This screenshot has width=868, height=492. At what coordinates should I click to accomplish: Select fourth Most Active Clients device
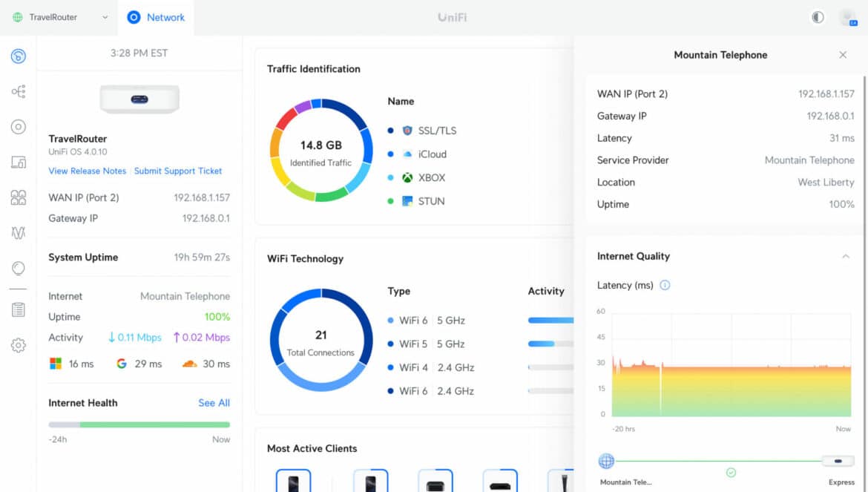click(x=500, y=480)
